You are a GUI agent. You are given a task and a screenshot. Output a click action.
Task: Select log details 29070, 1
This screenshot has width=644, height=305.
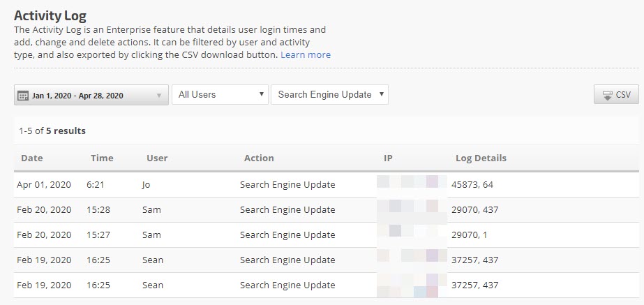click(x=470, y=235)
